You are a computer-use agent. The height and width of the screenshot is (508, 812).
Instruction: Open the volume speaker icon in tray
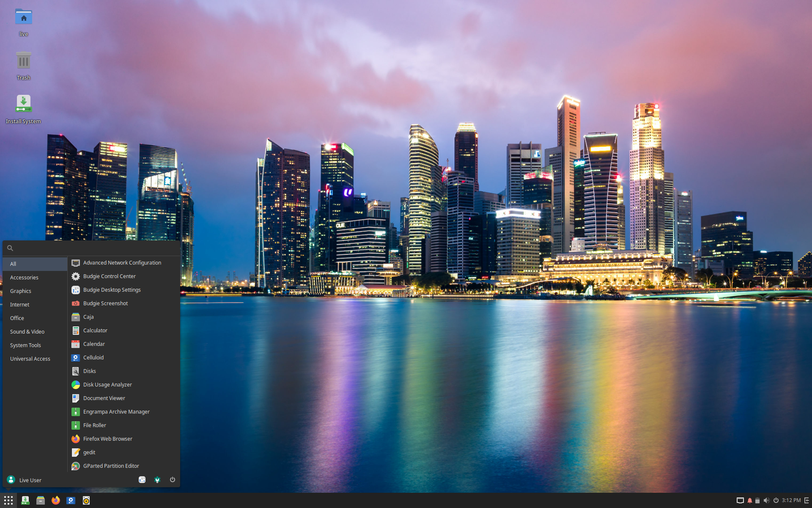[766, 500]
